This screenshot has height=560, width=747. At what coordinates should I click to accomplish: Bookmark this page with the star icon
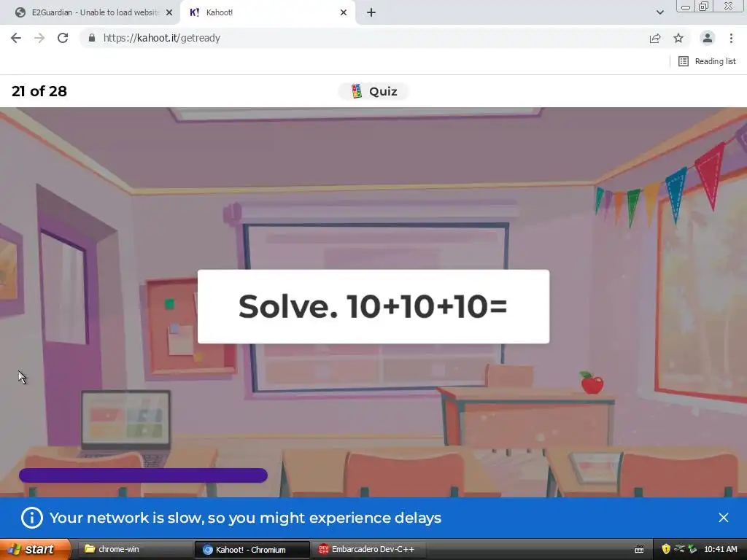[678, 38]
